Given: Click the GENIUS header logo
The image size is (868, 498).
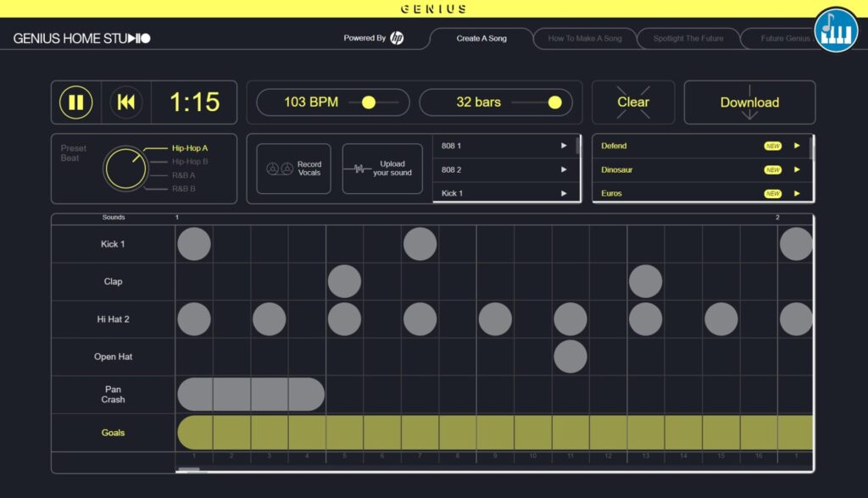Looking at the screenshot, I should point(433,8).
